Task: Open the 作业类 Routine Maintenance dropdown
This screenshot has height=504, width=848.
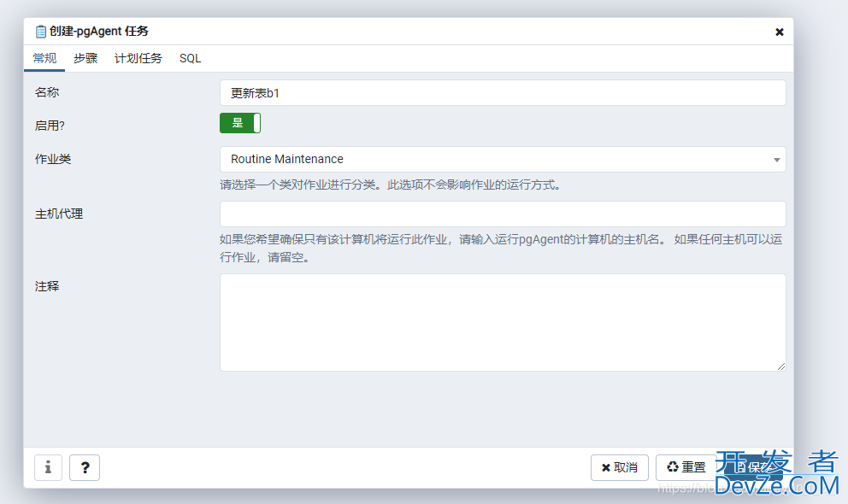Action: tap(503, 160)
